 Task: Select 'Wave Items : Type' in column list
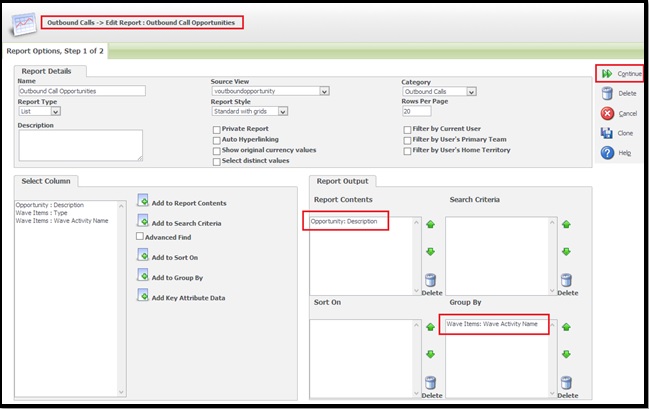point(41,213)
